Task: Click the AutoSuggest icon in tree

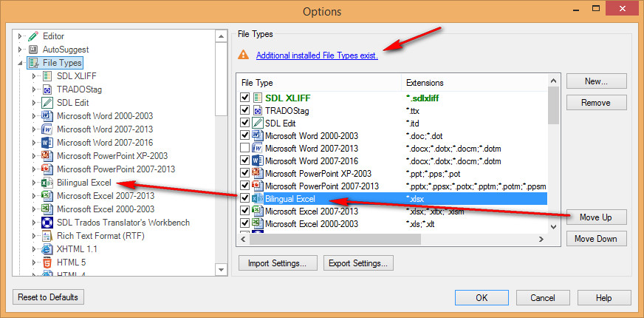Action: pos(33,50)
